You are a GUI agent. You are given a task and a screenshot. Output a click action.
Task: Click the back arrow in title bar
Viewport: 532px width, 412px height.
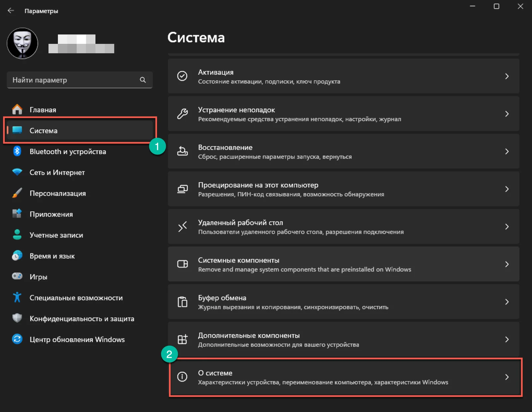[x=11, y=11]
